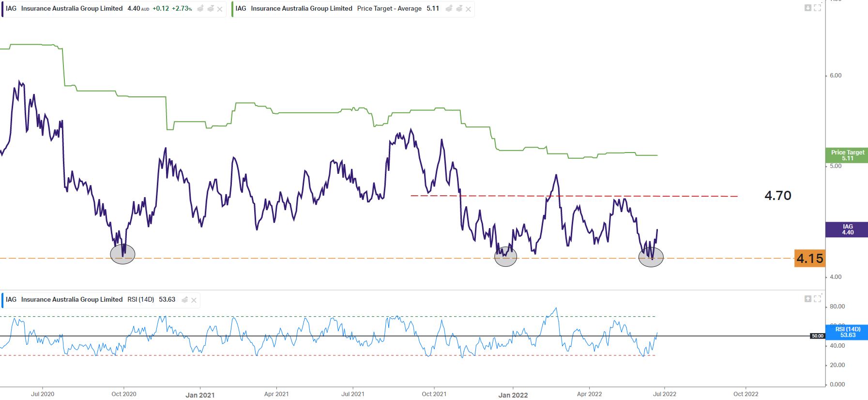Click the Jul 2021 date axis label
This screenshot has width=868, height=400.
click(x=353, y=394)
